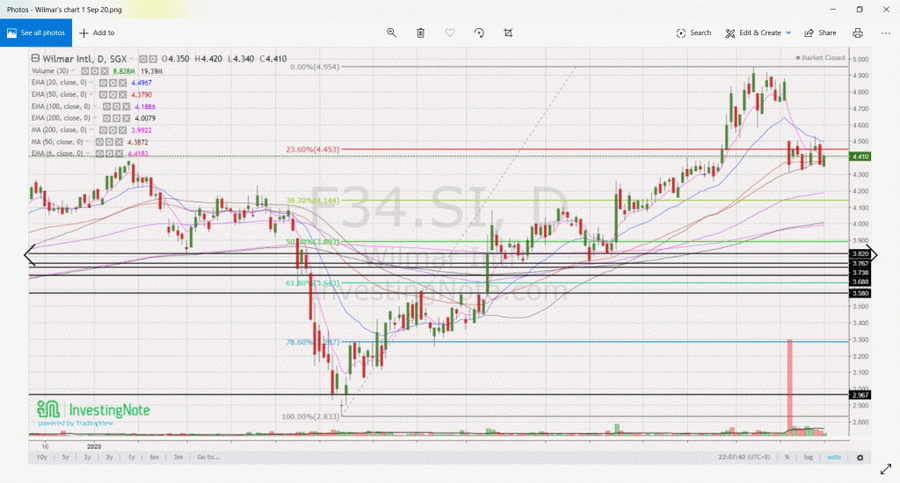
Task: Maximize the Photos window
Action: coord(859,9)
